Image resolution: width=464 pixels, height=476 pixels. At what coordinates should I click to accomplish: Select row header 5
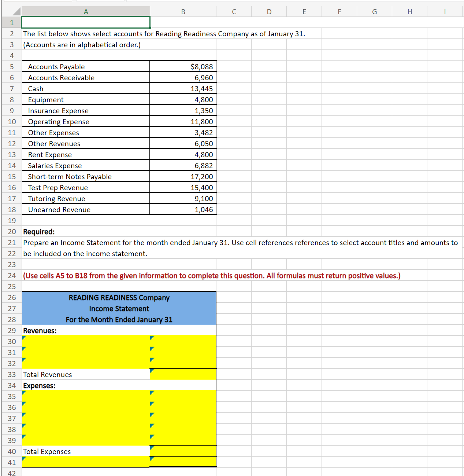click(11, 67)
